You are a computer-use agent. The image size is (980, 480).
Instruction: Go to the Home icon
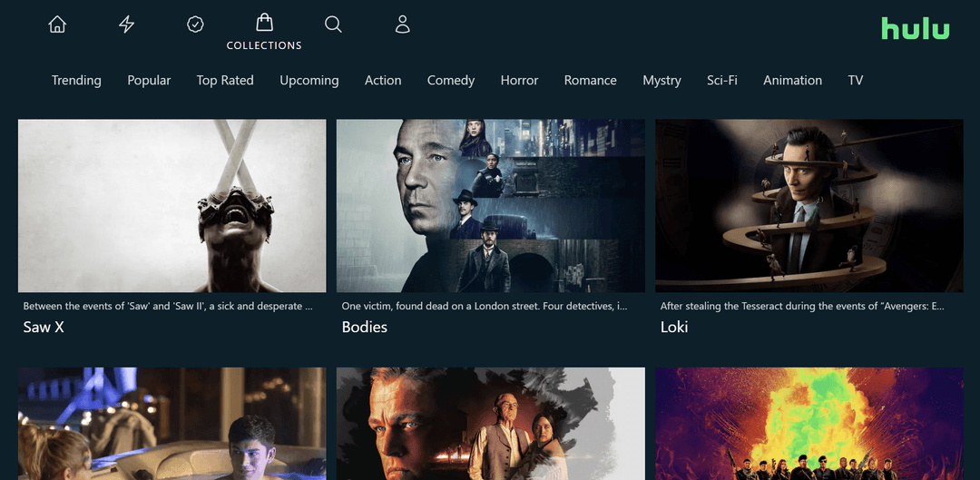pyautogui.click(x=57, y=24)
